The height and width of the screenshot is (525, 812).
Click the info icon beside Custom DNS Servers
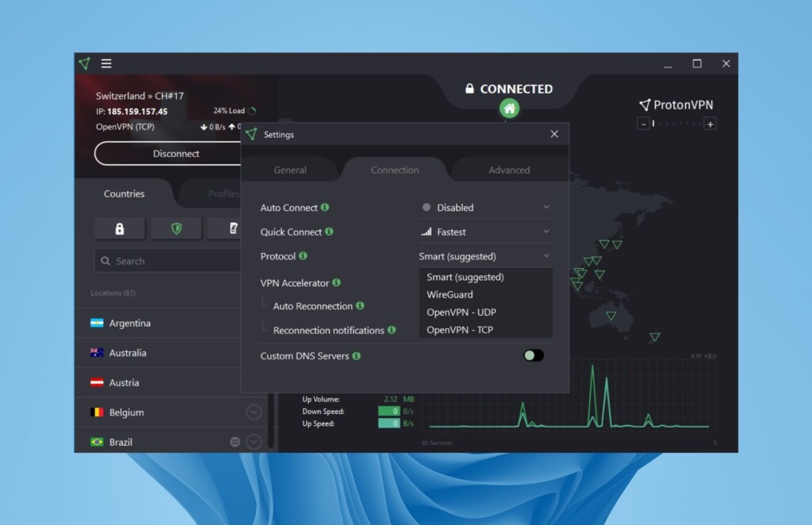(x=357, y=356)
